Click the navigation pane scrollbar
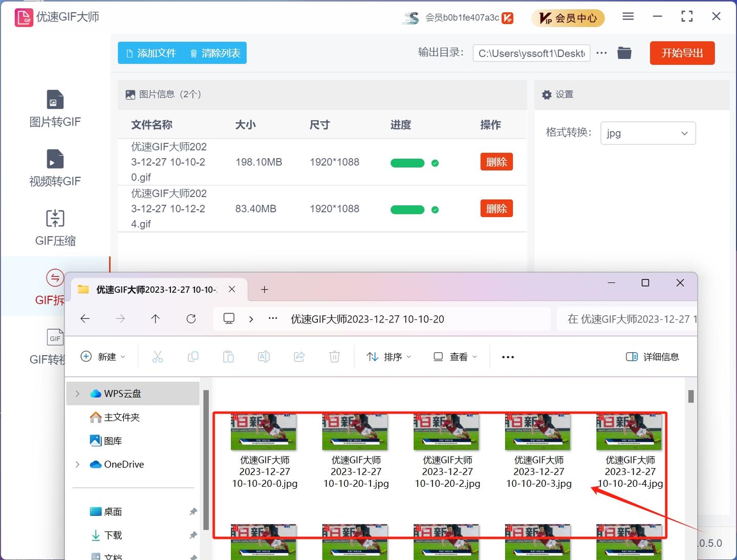Image resolution: width=737 pixels, height=560 pixels. 206,460
